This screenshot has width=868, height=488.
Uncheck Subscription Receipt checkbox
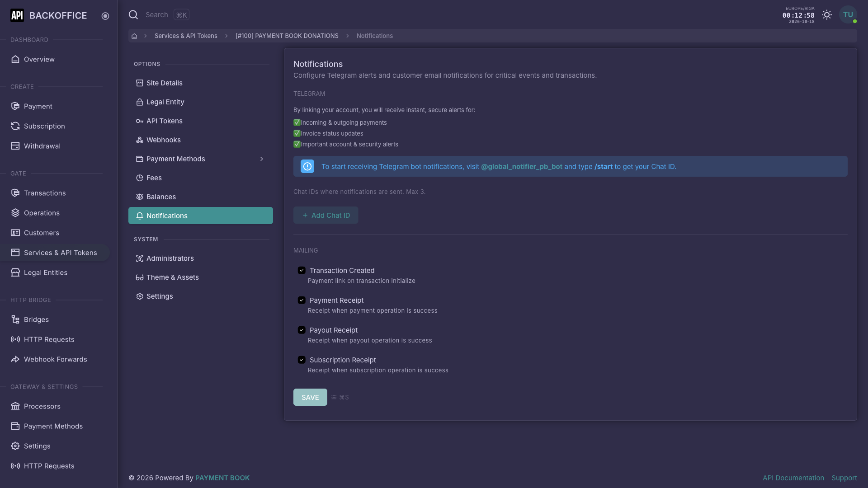tap(302, 360)
